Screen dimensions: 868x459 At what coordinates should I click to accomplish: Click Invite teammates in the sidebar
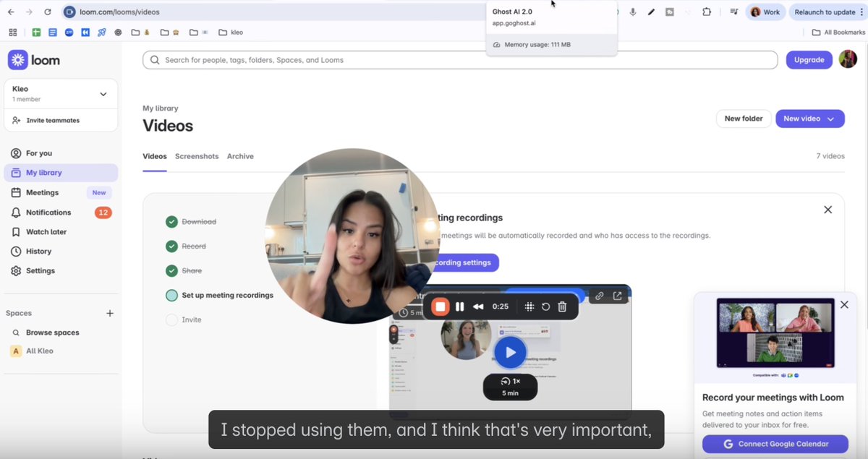(x=46, y=121)
